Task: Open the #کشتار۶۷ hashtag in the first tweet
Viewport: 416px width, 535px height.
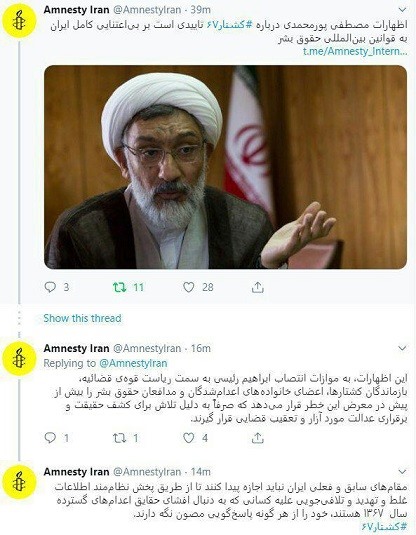Action: 231,25
